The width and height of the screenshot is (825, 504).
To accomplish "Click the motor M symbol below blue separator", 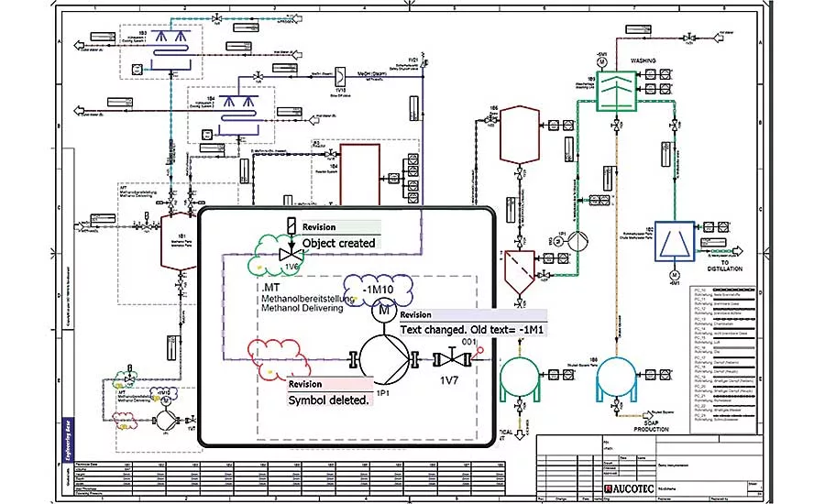I will coord(674,275).
